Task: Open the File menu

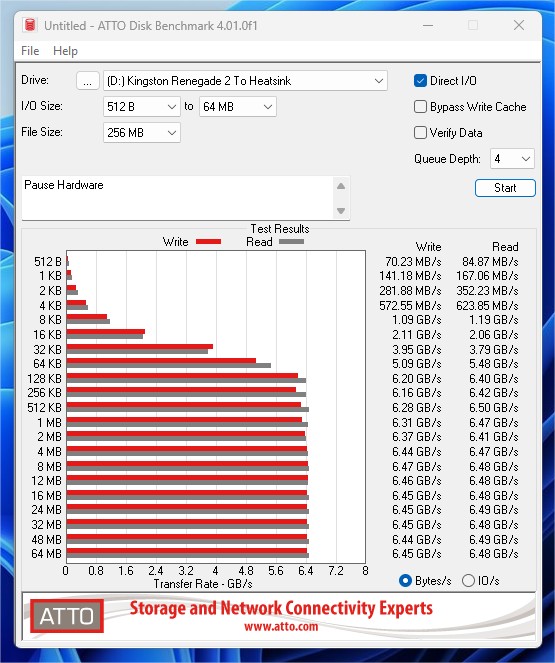Action: pyautogui.click(x=30, y=51)
